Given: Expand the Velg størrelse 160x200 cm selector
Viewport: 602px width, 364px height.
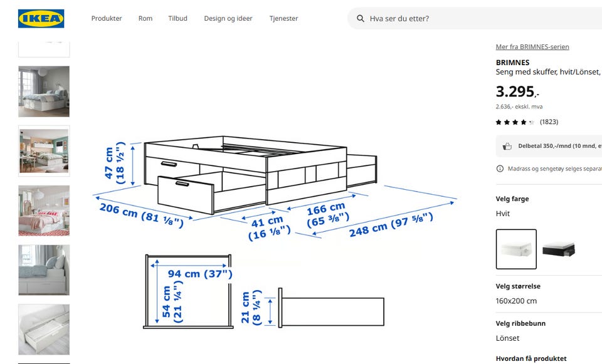Looking at the screenshot, I should [x=546, y=294].
